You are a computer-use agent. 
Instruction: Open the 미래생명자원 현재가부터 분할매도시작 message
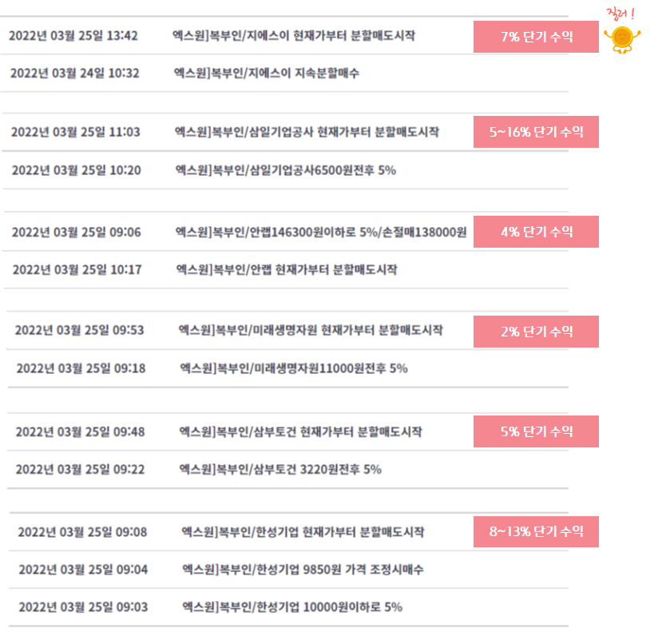pos(311,331)
